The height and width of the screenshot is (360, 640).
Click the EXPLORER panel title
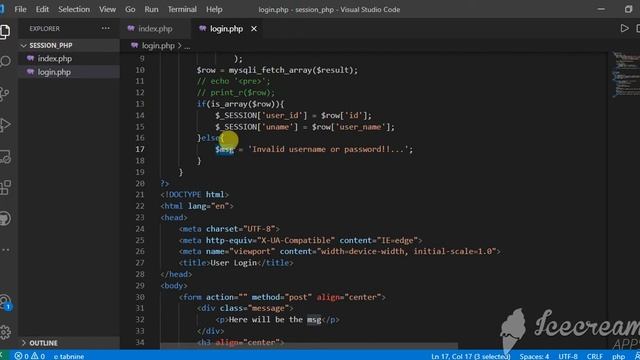coord(44,29)
